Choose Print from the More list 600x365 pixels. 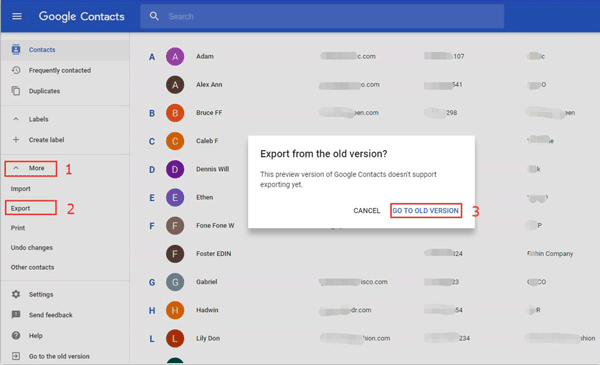(18, 228)
